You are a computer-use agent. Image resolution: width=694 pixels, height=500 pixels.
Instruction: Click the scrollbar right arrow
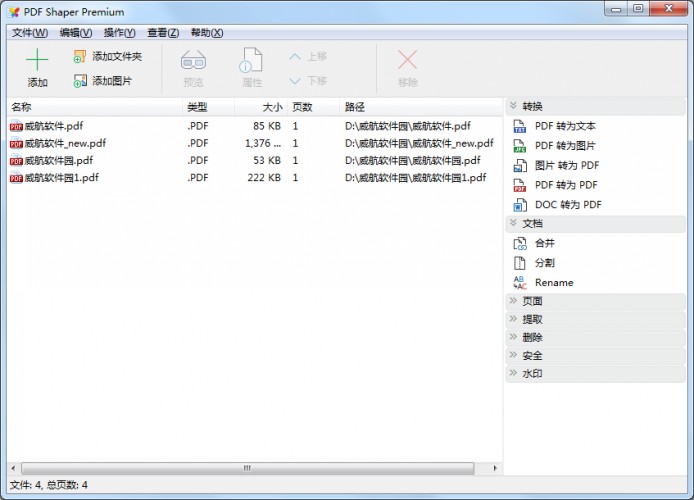click(495, 468)
